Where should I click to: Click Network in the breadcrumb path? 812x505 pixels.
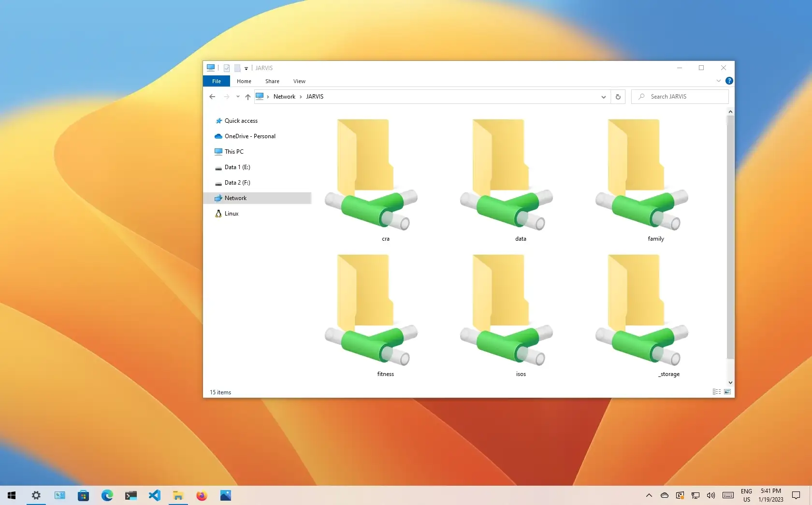[x=284, y=97]
